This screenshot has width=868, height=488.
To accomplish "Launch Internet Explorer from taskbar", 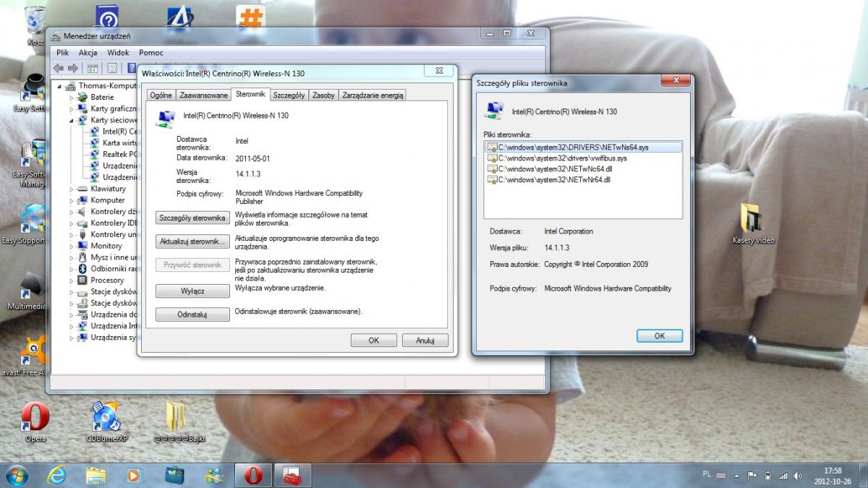I will [57, 475].
